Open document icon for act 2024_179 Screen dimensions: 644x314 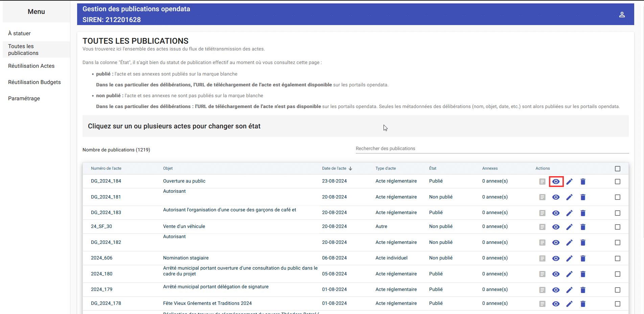click(542, 290)
